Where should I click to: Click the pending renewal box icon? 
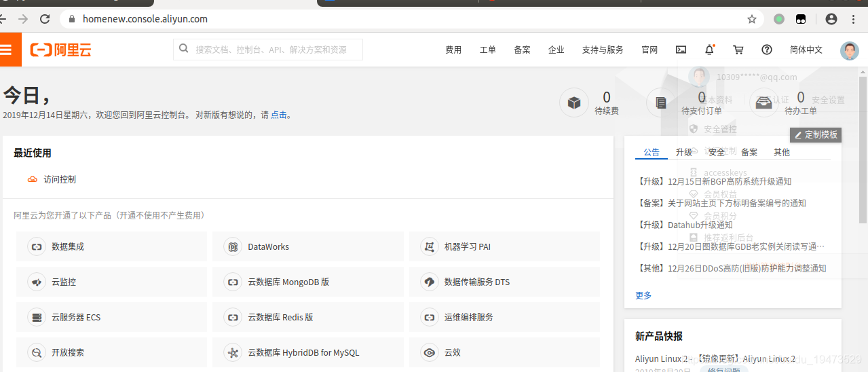click(574, 103)
